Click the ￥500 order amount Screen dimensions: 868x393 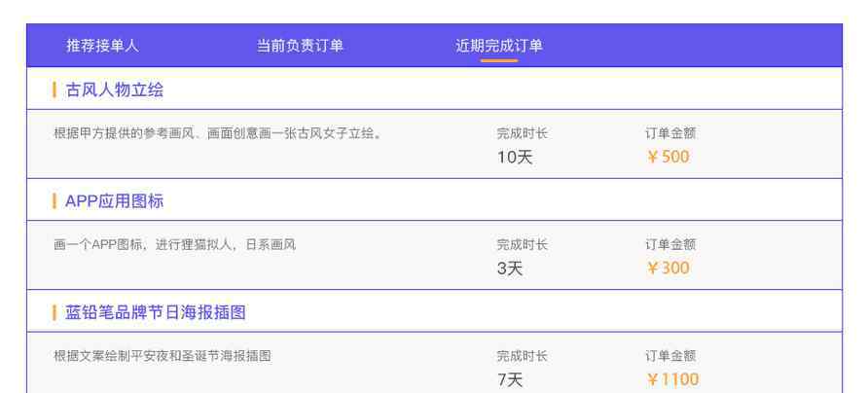pyautogui.click(x=668, y=158)
